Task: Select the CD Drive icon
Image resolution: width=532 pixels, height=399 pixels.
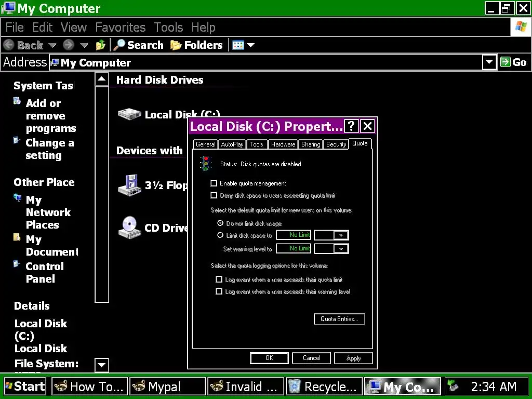Action: (x=129, y=228)
